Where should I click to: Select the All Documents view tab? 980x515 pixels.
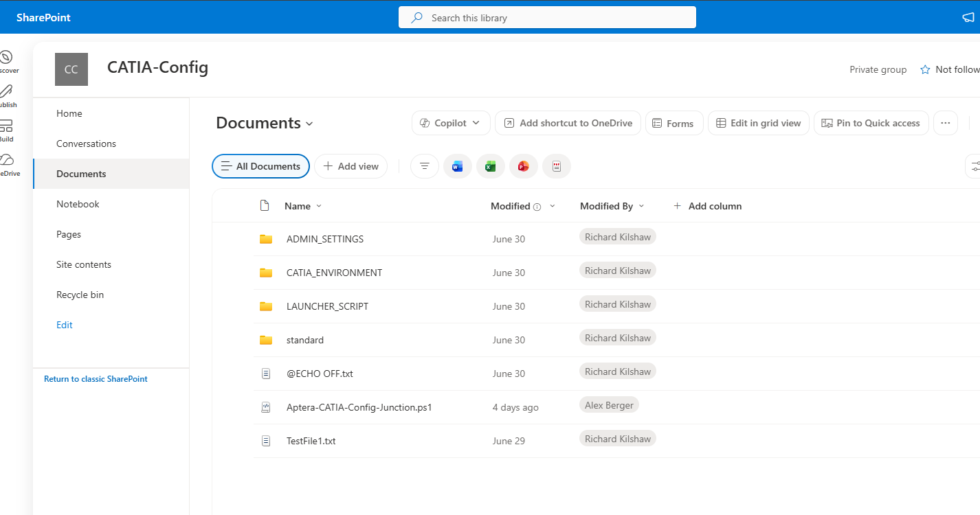coord(261,166)
